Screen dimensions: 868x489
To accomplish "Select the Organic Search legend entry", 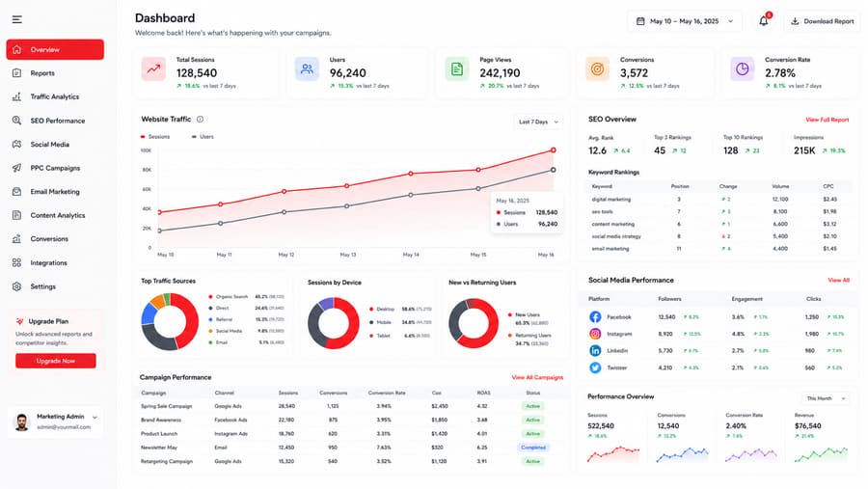I will click(x=247, y=297).
